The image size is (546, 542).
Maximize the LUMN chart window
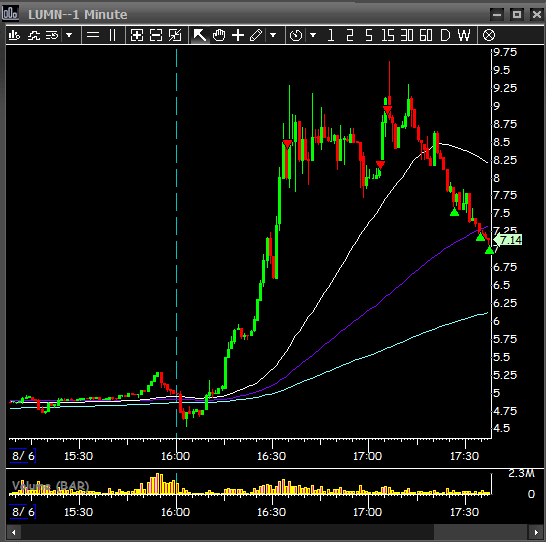pyautogui.click(x=517, y=15)
